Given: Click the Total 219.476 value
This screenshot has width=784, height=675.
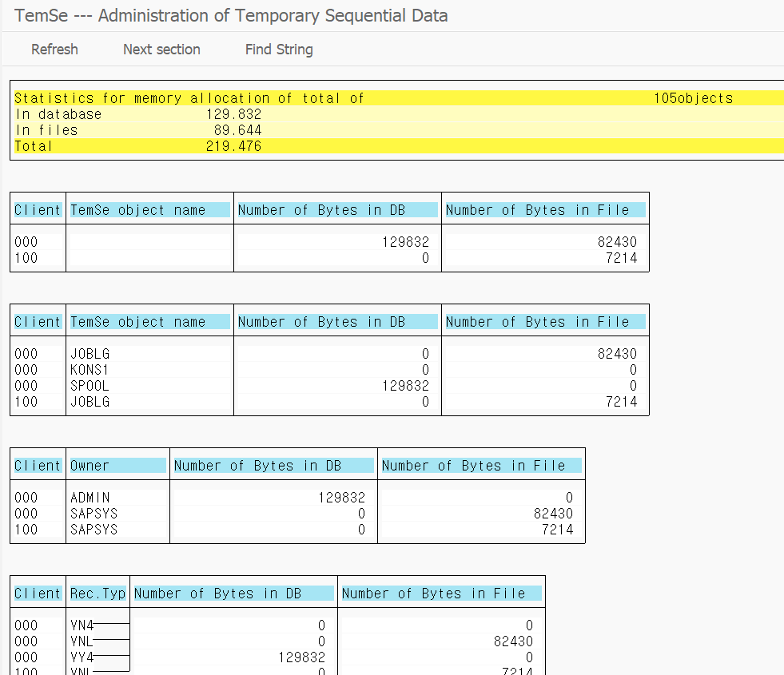Looking at the screenshot, I should pyautogui.click(x=233, y=146).
